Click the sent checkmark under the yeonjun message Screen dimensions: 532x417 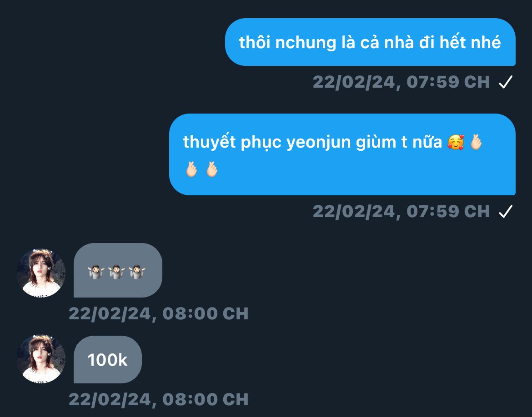(506, 212)
